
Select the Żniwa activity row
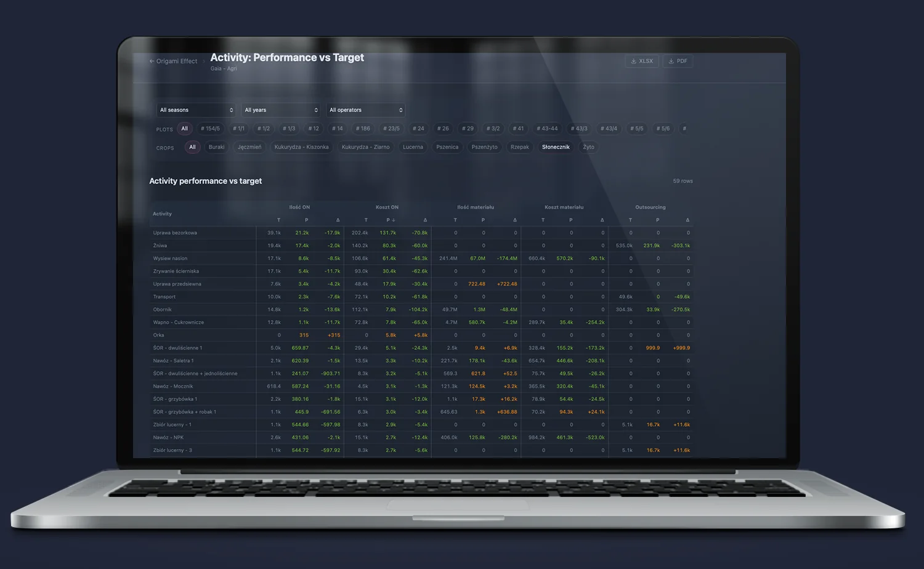[421, 246]
